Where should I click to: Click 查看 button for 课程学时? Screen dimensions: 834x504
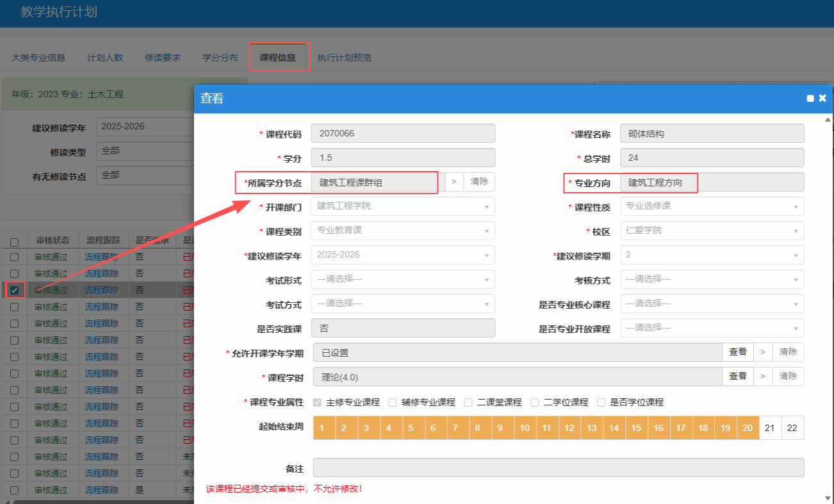(x=737, y=377)
